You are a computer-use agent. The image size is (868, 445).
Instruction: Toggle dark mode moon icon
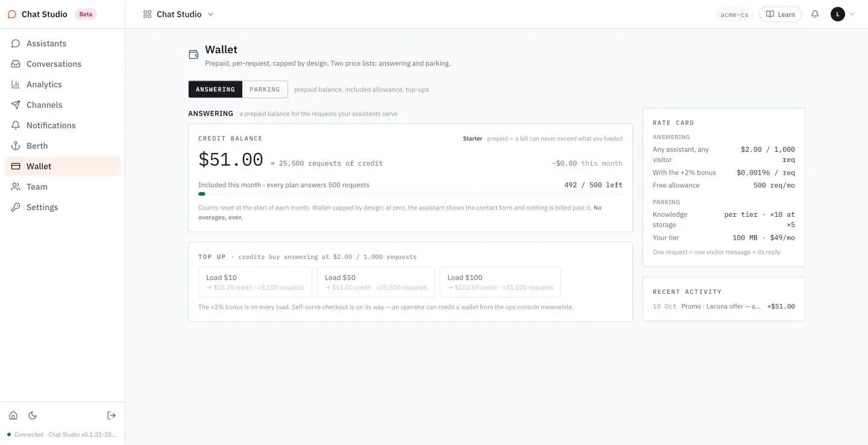[x=33, y=415]
